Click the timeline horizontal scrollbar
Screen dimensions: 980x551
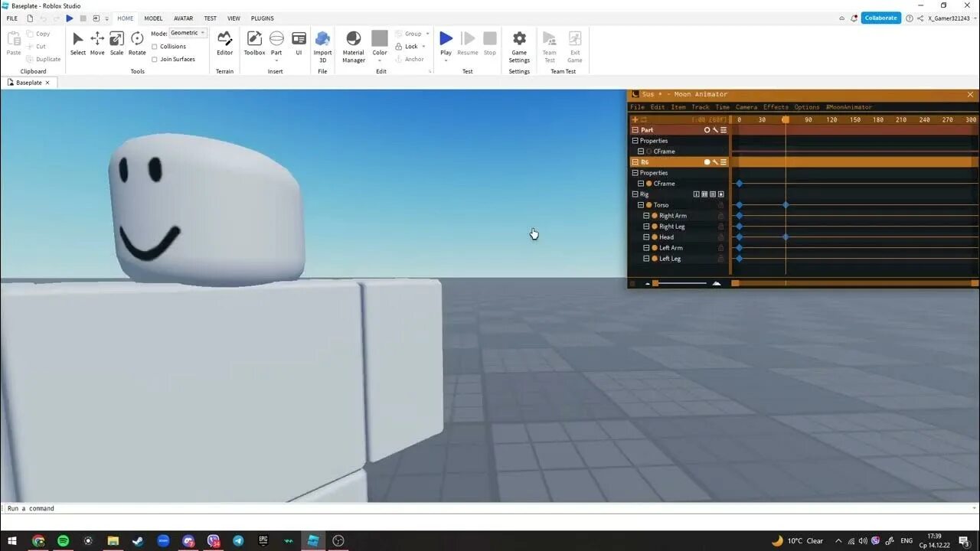[854, 283]
